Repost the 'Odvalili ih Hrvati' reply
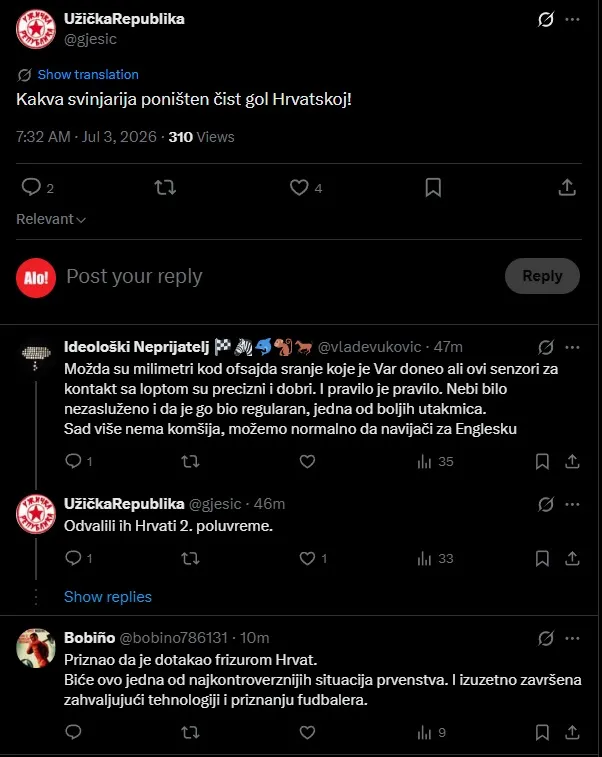 click(x=190, y=559)
